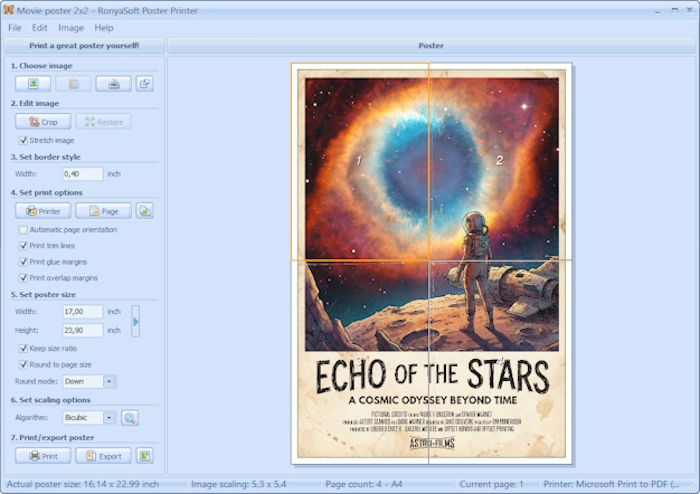The image size is (700, 494).
Task: Click the Restore button
Action: point(104,121)
